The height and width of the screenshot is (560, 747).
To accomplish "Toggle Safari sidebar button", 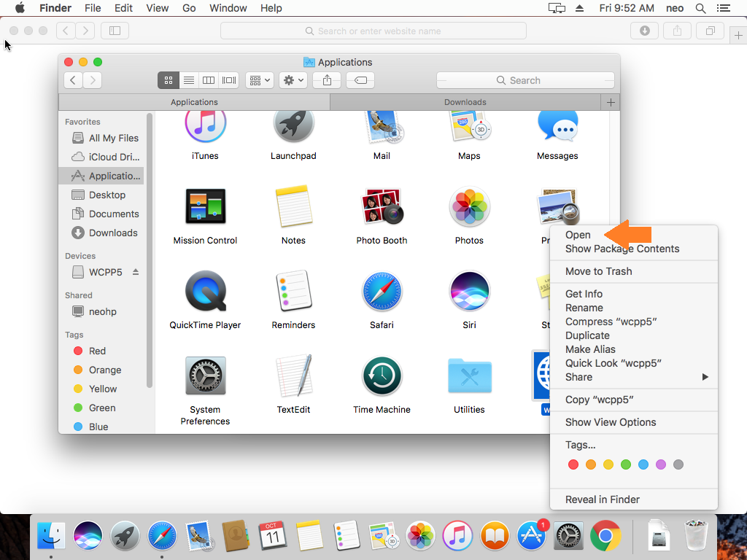I will point(115,31).
